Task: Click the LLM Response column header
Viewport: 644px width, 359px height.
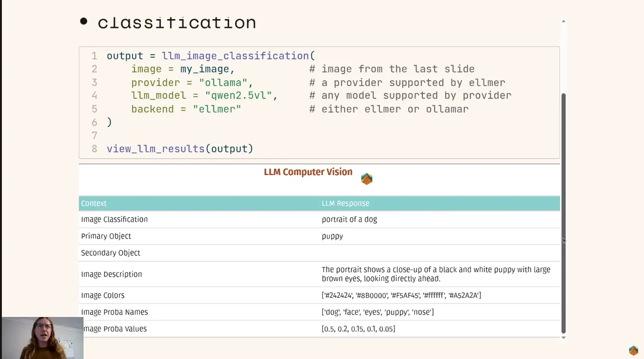Action: click(345, 204)
